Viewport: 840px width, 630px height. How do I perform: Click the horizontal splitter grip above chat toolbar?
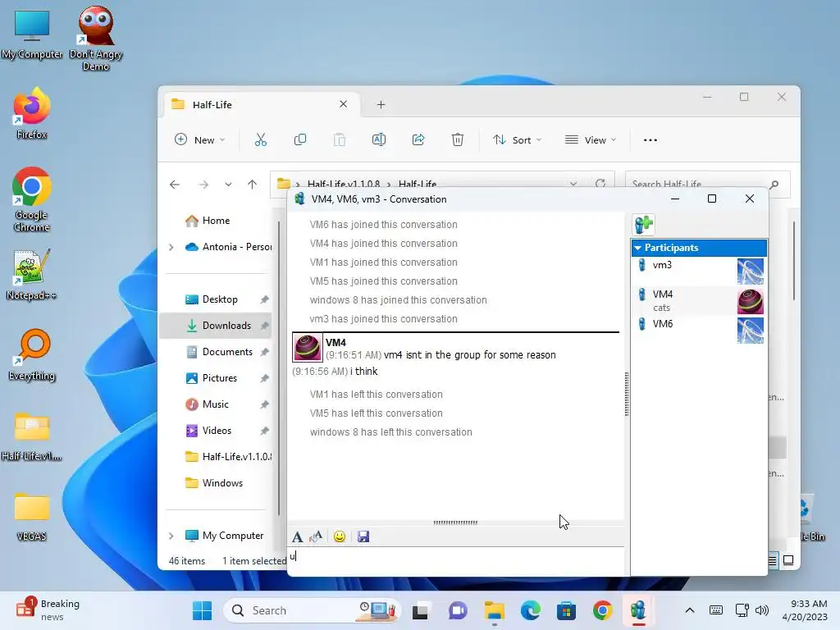[455, 523]
